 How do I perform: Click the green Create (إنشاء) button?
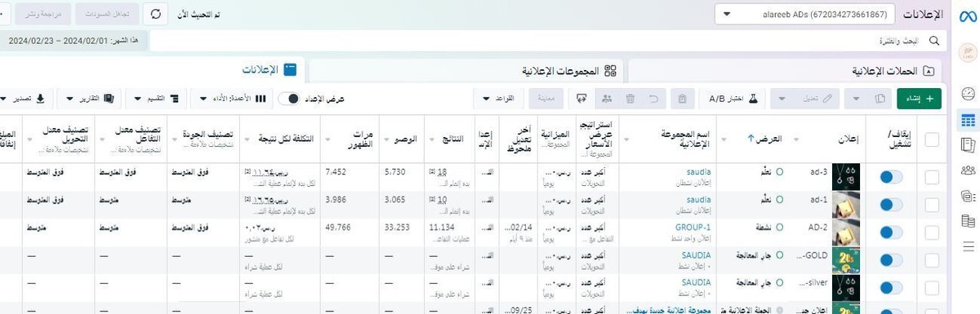(919, 99)
